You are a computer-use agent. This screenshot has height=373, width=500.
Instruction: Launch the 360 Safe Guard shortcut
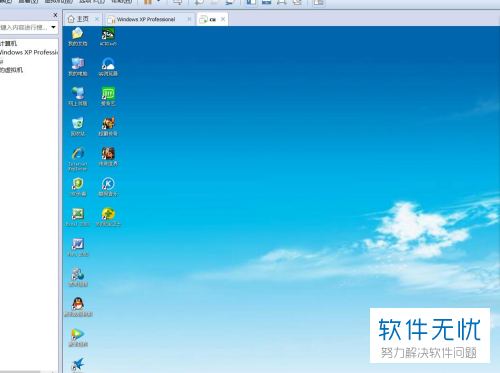pyautogui.click(x=108, y=216)
